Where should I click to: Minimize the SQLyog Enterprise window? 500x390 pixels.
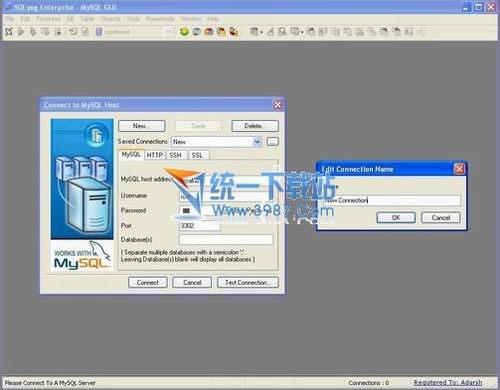(467, 7)
